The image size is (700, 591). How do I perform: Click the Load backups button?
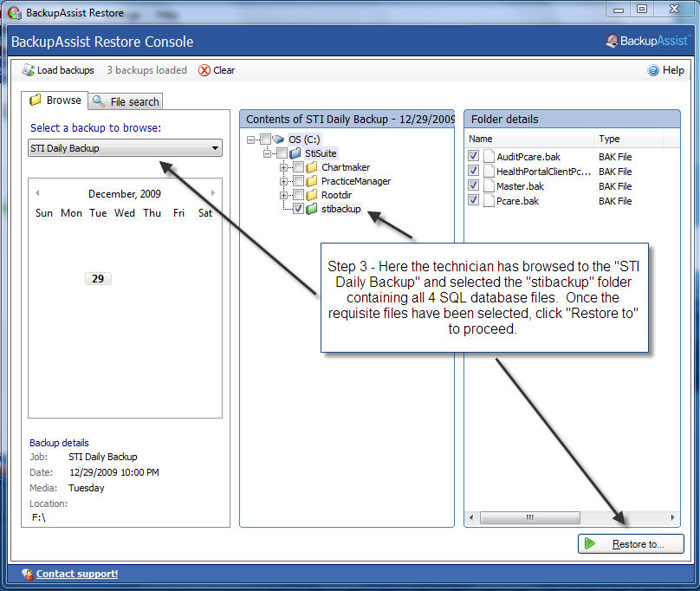pos(58,70)
